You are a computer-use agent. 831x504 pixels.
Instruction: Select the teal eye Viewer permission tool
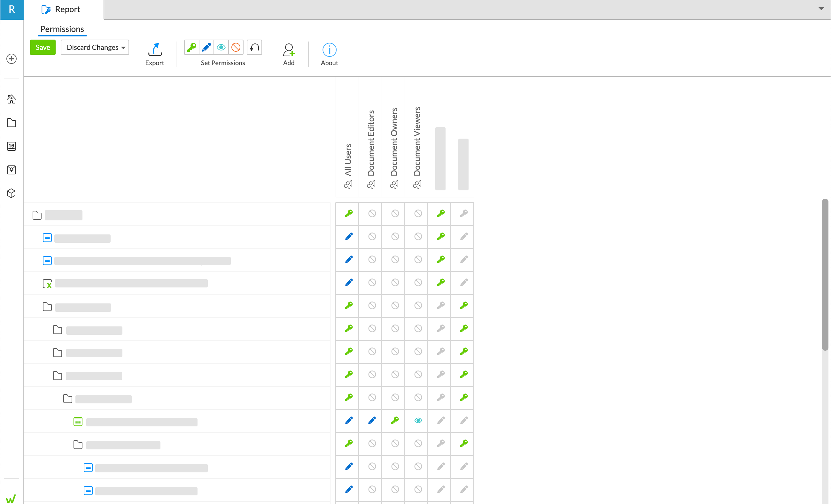coord(221,47)
